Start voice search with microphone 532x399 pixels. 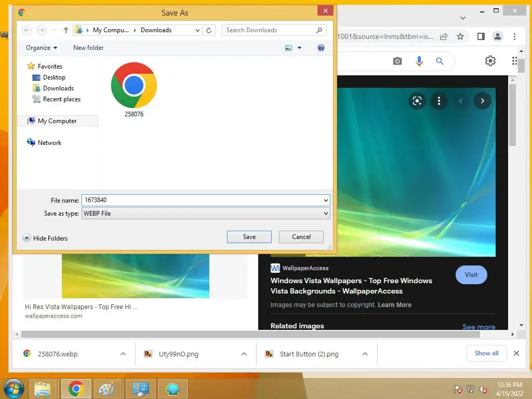click(419, 61)
